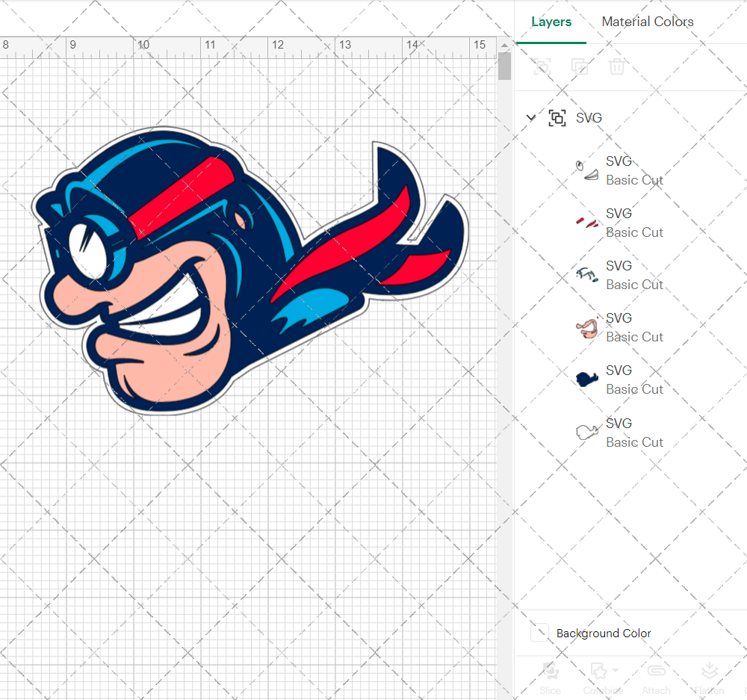Open the Material Colors tab
Image resolution: width=747 pixels, height=700 pixels.
click(x=648, y=22)
